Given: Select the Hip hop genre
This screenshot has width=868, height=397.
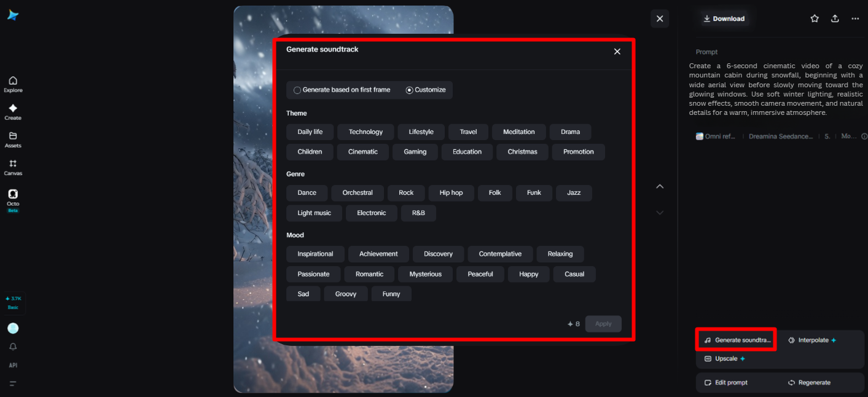Looking at the screenshot, I should click(452, 192).
